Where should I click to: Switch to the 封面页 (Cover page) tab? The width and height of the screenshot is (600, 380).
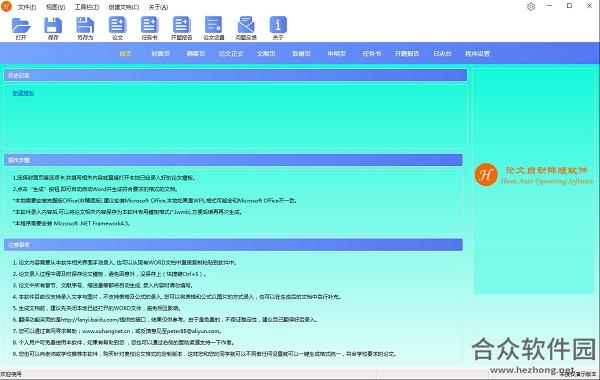tap(161, 54)
